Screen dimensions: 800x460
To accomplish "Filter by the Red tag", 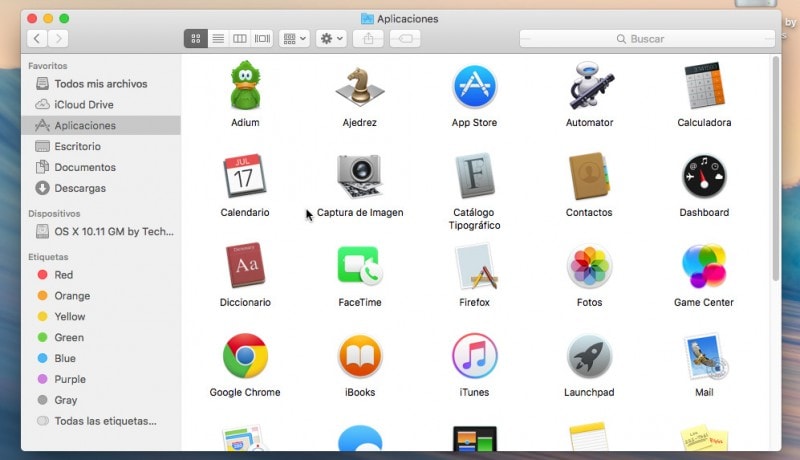I will pyautogui.click(x=101, y=275).
